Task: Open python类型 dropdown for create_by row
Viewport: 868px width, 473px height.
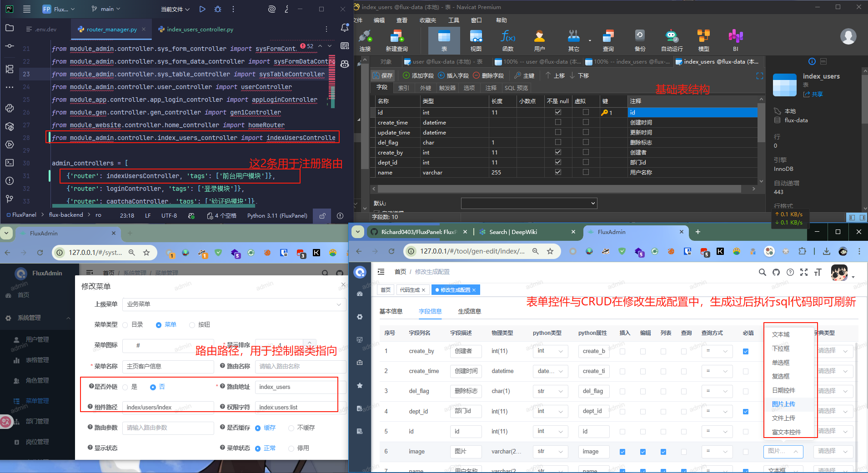Action: tap(550, 351)
